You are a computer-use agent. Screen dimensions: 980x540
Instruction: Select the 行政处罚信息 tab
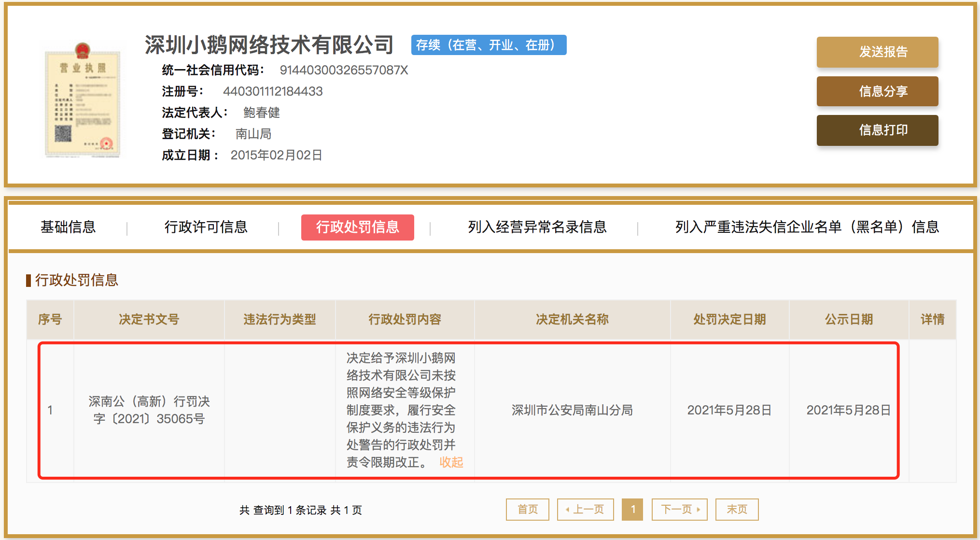[357, 227]
